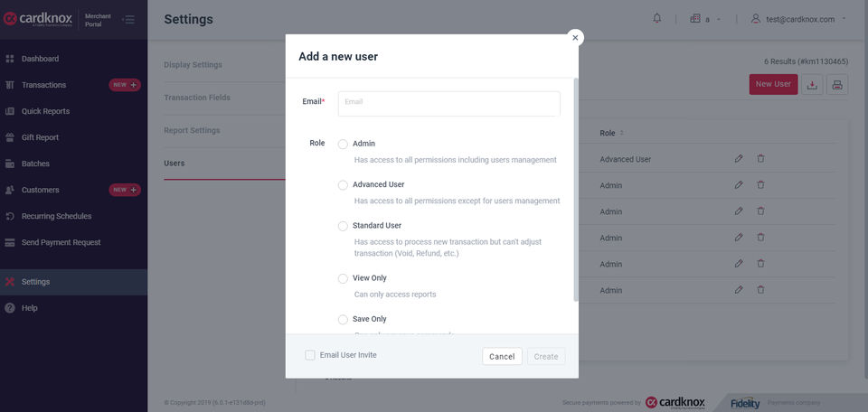Click the notification bell icon
The width and height of the screenshot is (868, 412).
(x=657, y=19)
